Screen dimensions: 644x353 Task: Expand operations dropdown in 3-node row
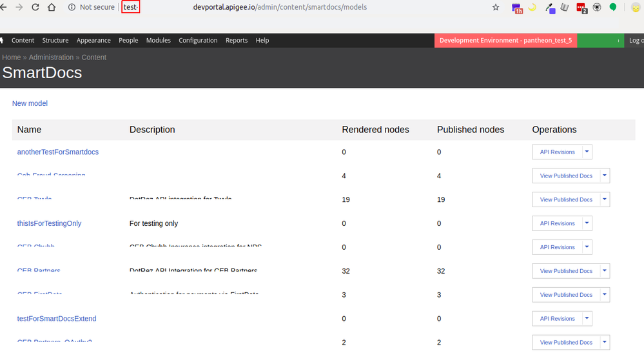click(x=605, y=295)
